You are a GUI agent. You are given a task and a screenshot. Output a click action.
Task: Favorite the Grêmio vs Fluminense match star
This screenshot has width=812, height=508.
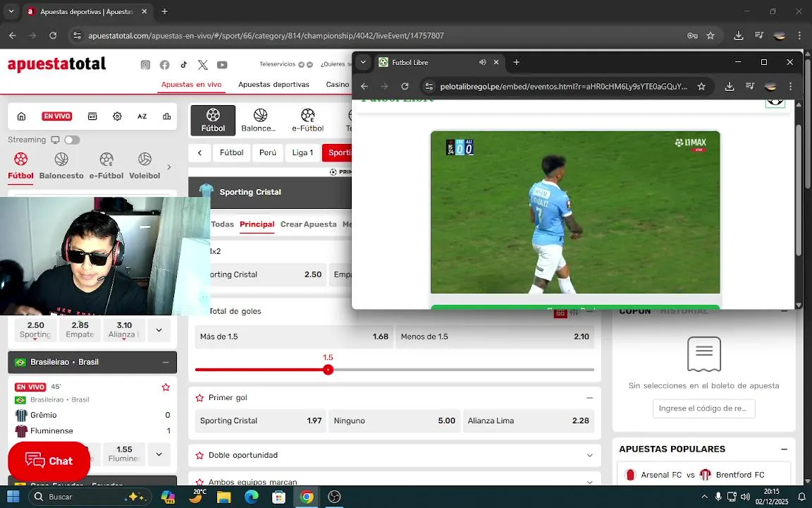point(166,387)
